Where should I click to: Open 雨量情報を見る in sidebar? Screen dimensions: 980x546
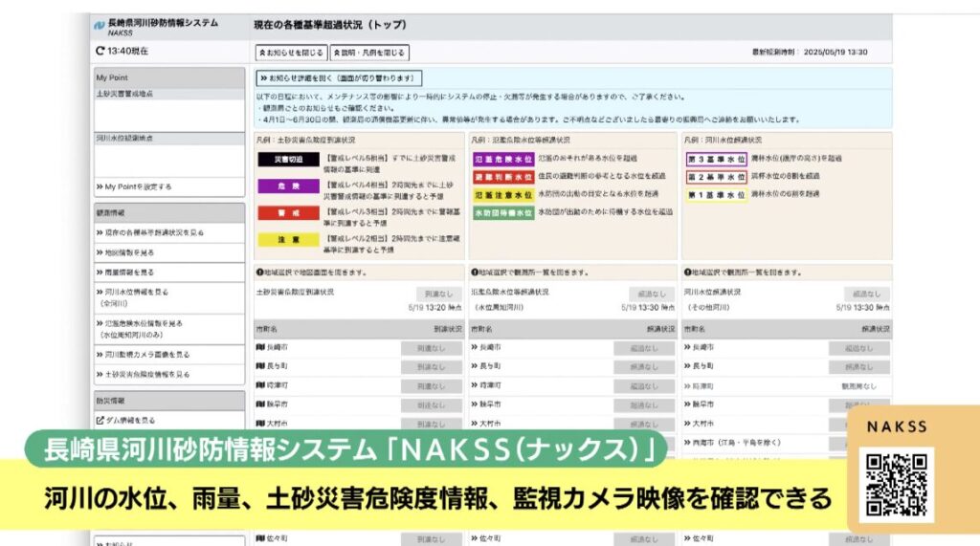(125, 273)
